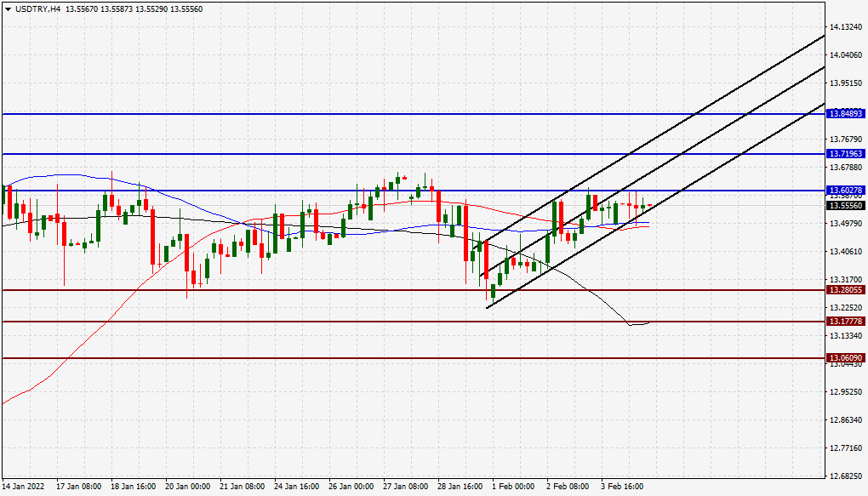
Task: Select the 24 Jan 16:00 time label
Action: coord(297,487)
